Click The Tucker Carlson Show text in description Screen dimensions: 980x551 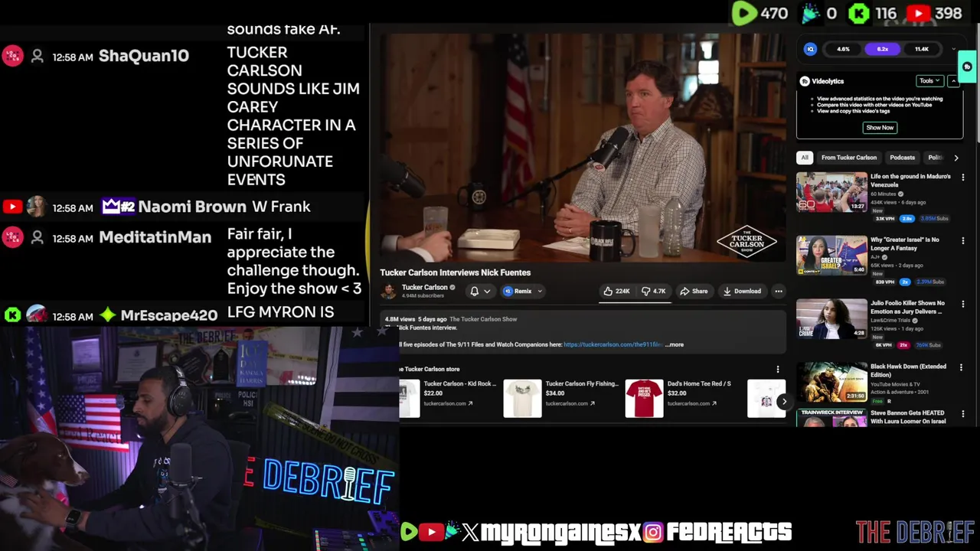click(x=483, y=319)
